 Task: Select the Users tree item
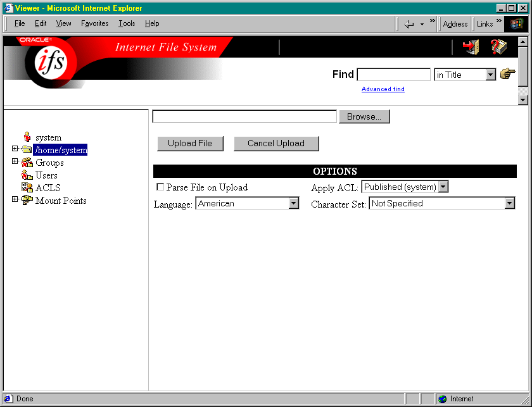(46, 175)
